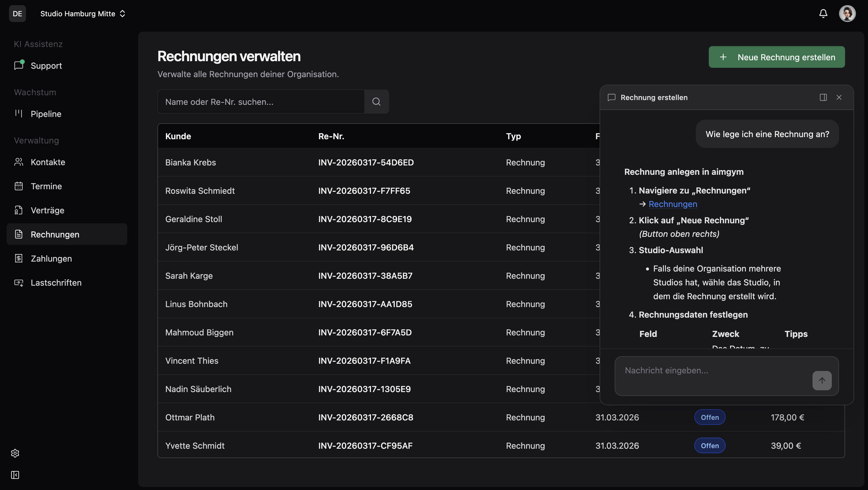
Task: Click invoice number INV-20260317-AA1D85
Action: click(365, 304)
